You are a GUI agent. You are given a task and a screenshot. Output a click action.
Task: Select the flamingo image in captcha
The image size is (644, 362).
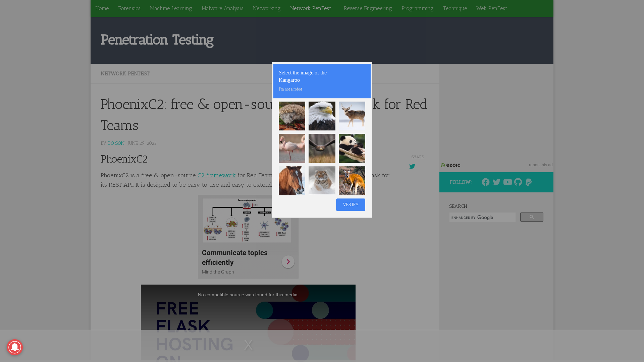292,148
